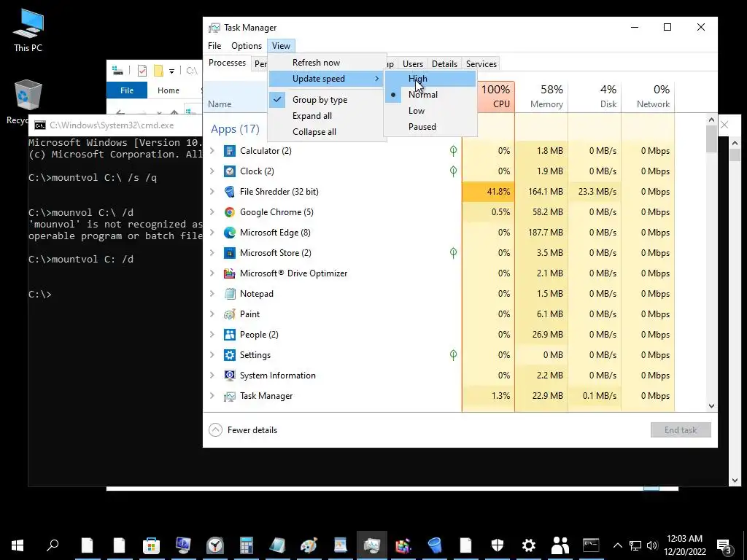Click the Google Chrome icon in process list
747x560 pixels.
[230, 212]
